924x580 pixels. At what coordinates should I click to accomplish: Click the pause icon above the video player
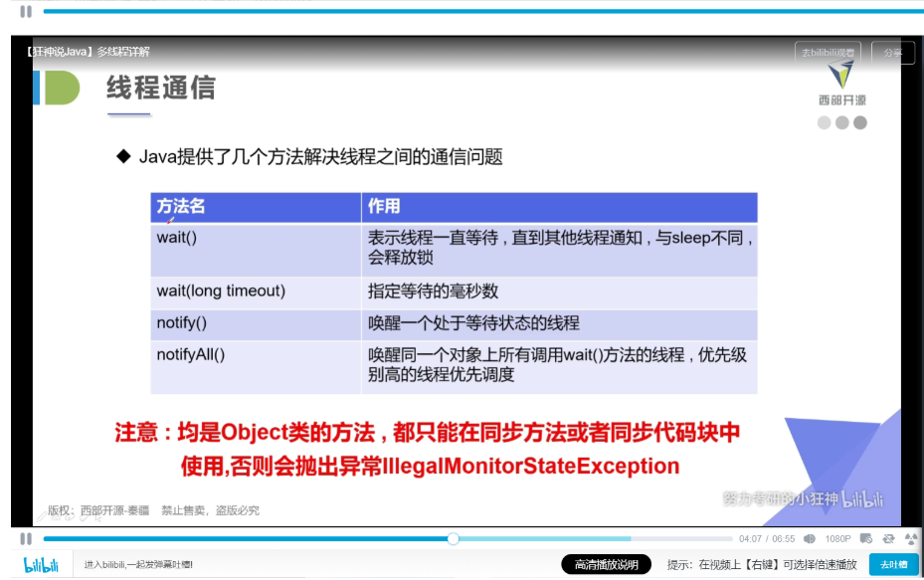point(26,13)
